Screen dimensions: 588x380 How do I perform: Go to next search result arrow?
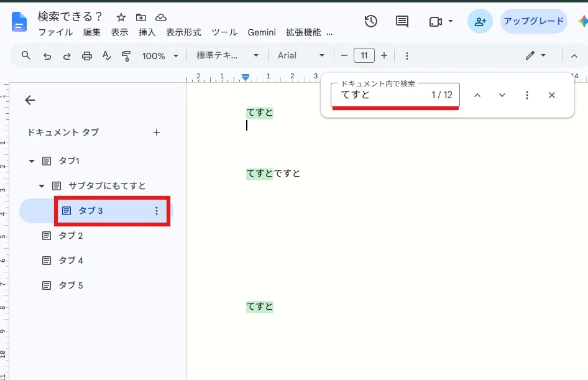click(502, 95)
